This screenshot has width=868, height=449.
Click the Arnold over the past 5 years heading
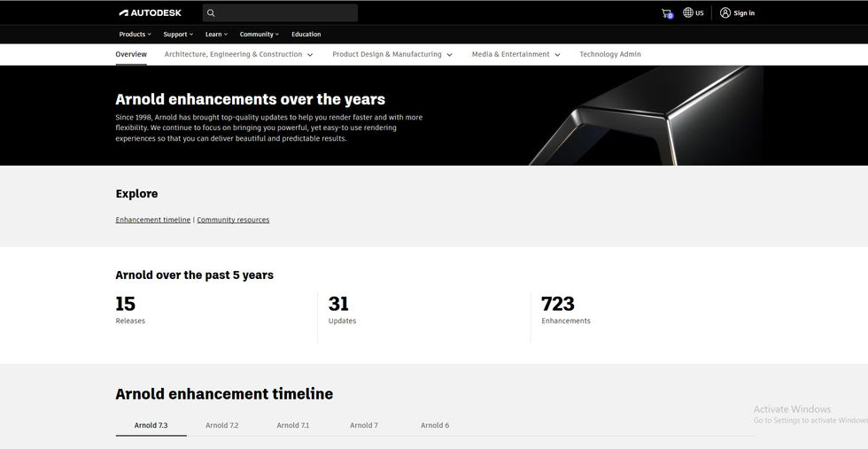[x=194, y=275]
